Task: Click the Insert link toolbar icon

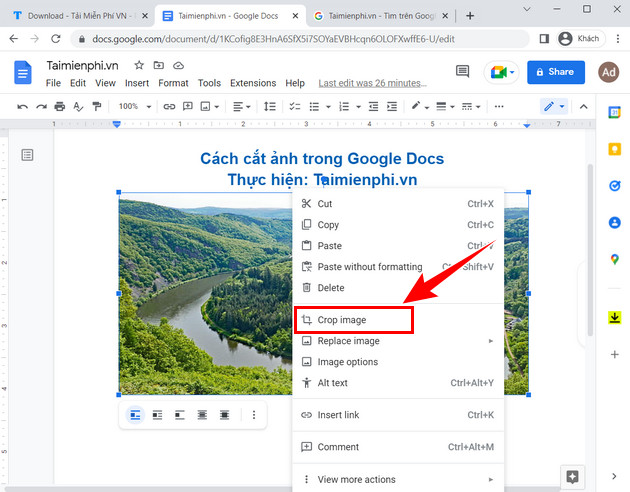Action: [x=169, y=106]
